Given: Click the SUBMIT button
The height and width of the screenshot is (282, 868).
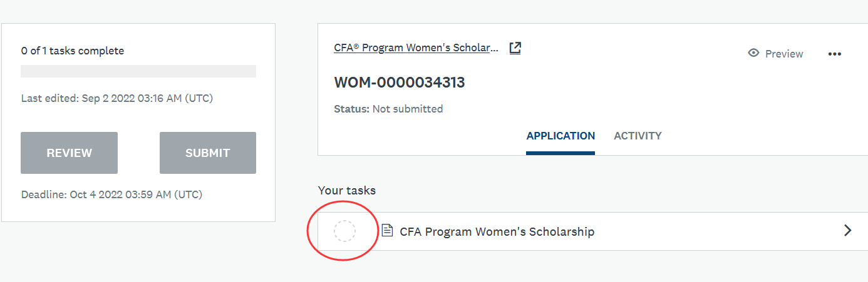Looking at the screenshot, I should point(208,153).
